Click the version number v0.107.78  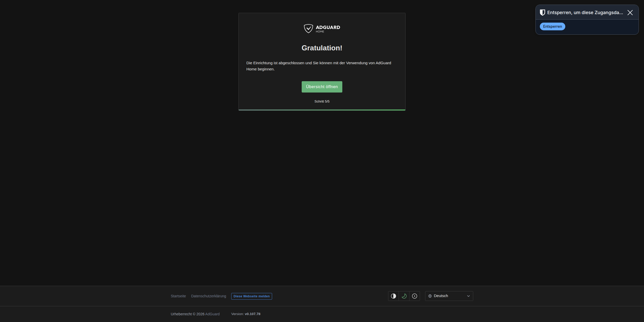coord(253,314)
